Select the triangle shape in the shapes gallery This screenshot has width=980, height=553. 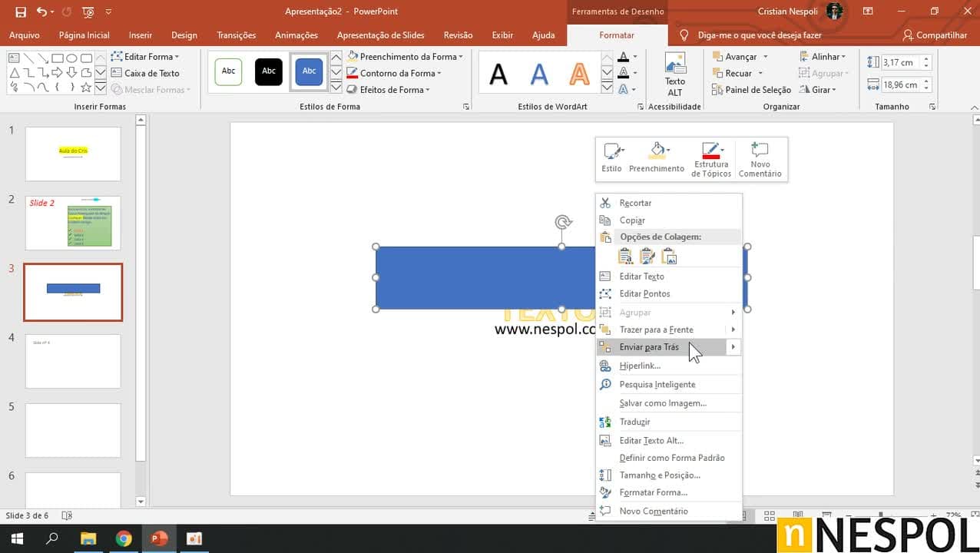coord(14,73)
